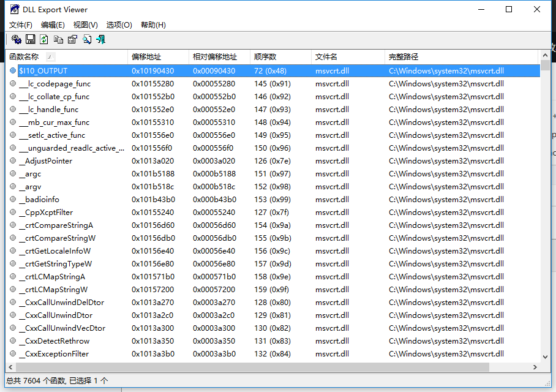Viewport: 556px width, 392px height.
Task: Open the 帮助(H) menu
Action: tap(153, 25)
